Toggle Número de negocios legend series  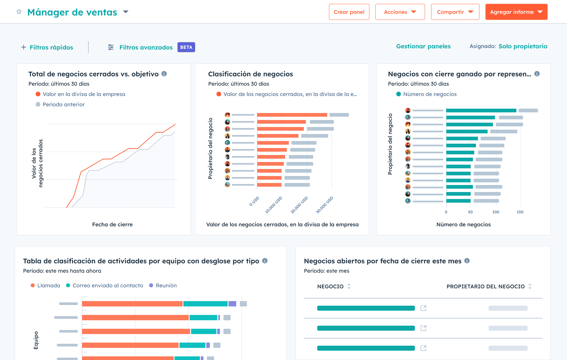426,94
